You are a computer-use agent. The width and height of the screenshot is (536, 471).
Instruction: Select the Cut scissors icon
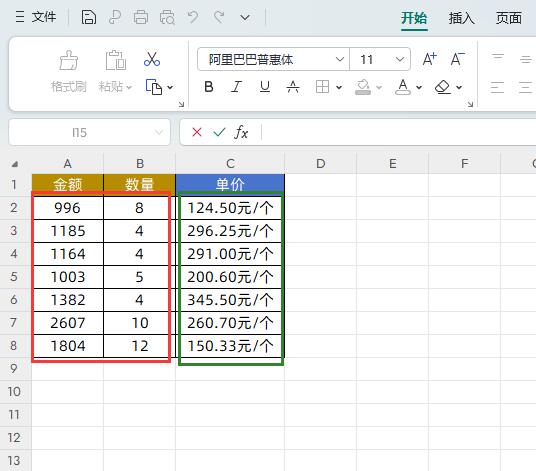(152, 59)
